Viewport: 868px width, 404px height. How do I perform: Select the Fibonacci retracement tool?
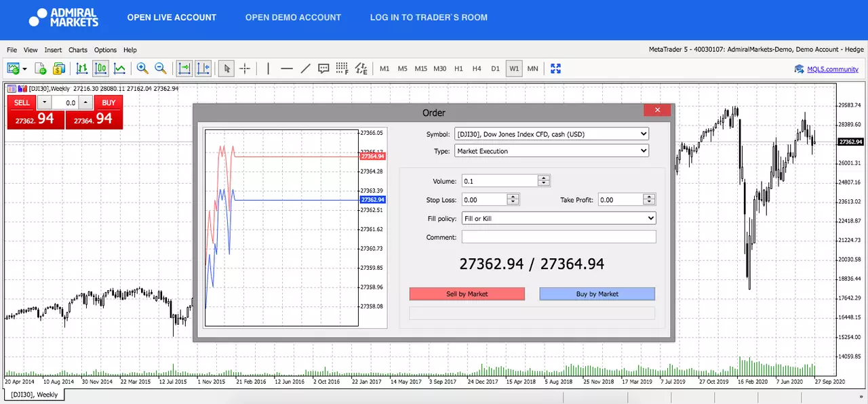coord(342,68)
